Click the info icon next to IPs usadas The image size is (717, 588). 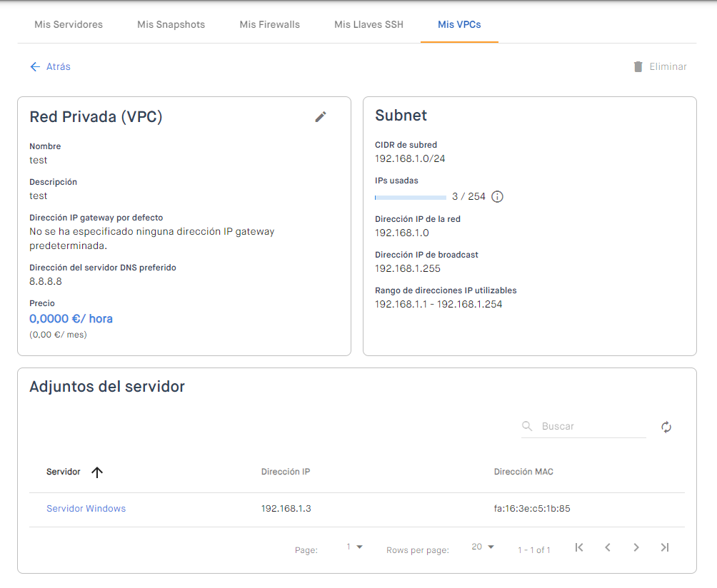[x=498, y=197]
